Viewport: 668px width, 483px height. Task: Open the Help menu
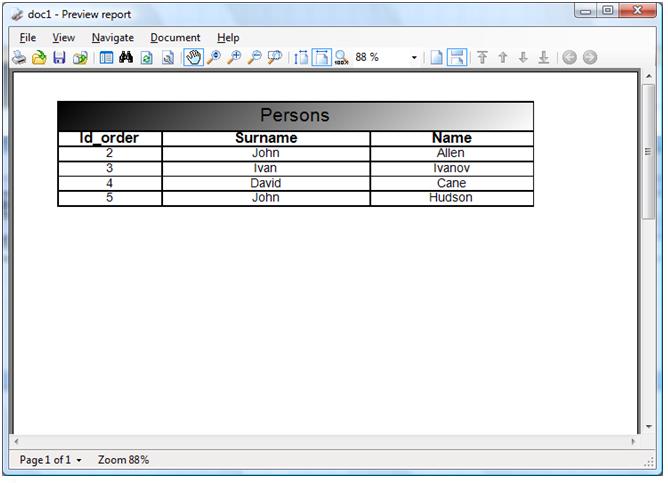228,38
